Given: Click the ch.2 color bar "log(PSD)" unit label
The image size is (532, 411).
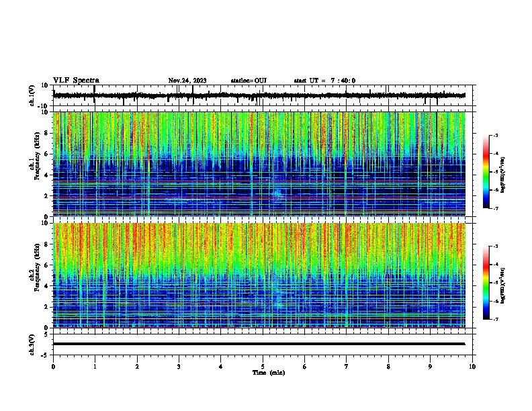Looking at the screenshot, I should pos(502,285).
